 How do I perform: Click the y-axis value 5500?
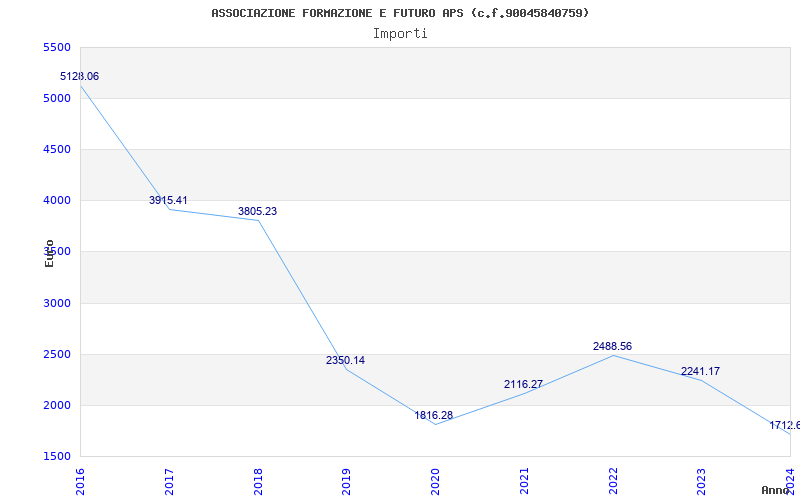57,47
